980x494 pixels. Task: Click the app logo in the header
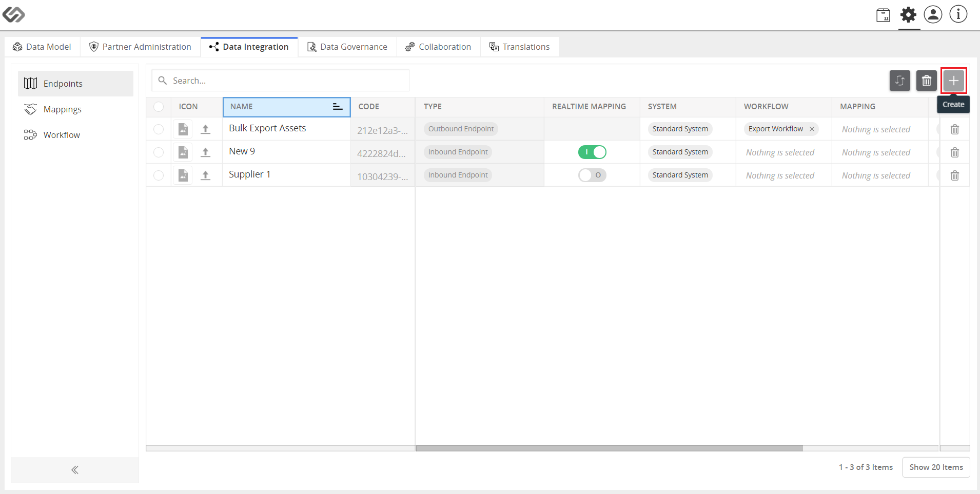(x=14, y=14)
